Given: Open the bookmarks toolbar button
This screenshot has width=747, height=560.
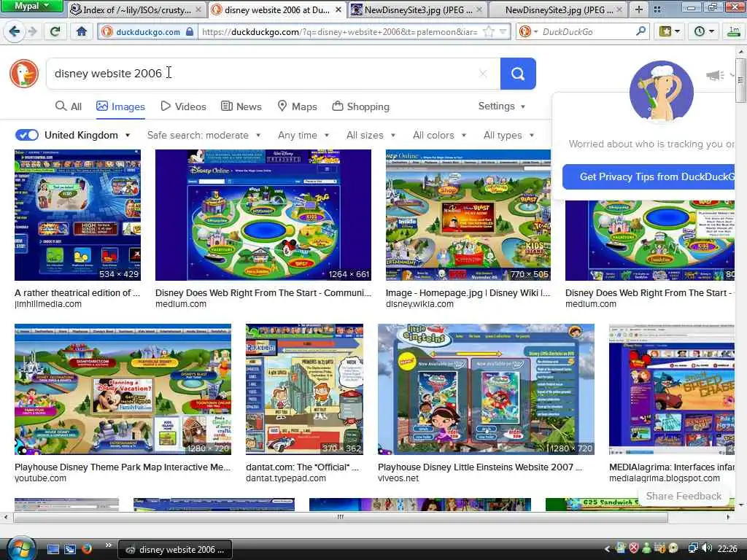Looking at the screenshot, I should pyautogui.click(x=669, y=31).
